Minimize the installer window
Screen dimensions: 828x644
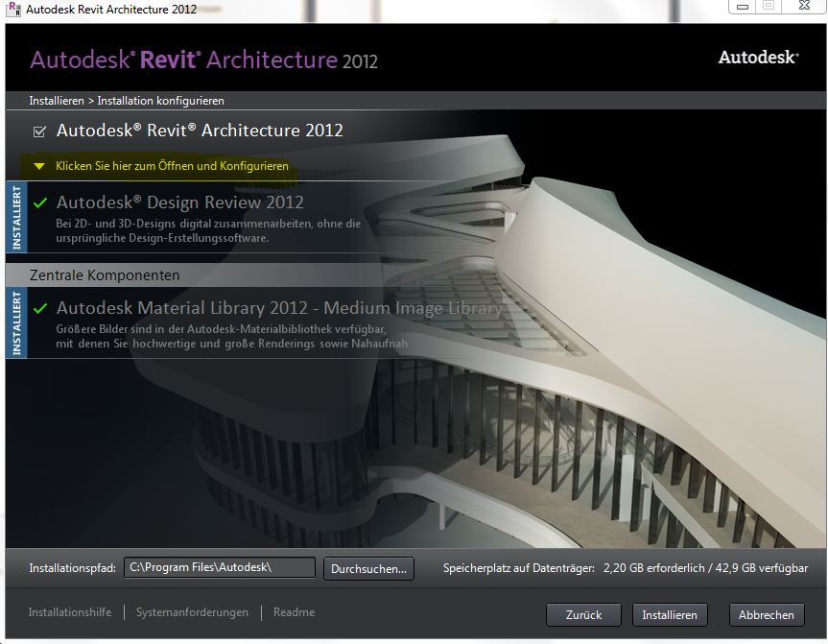(x=743, y=7)
